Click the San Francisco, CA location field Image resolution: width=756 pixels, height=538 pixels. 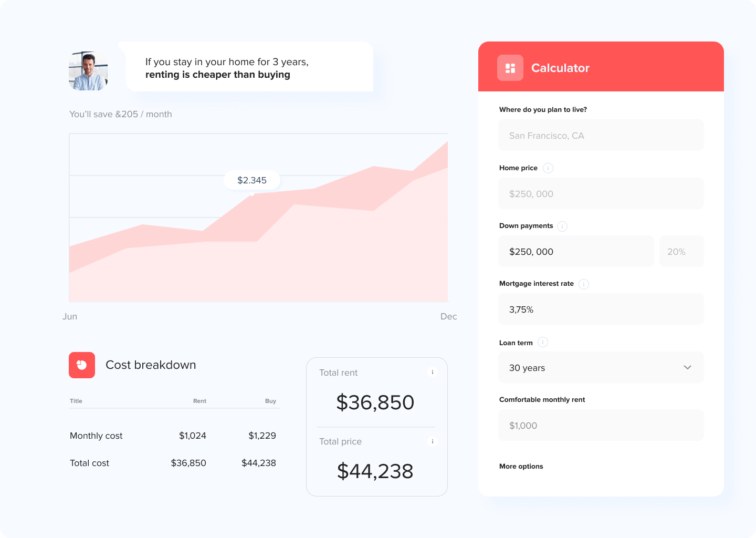601,136
